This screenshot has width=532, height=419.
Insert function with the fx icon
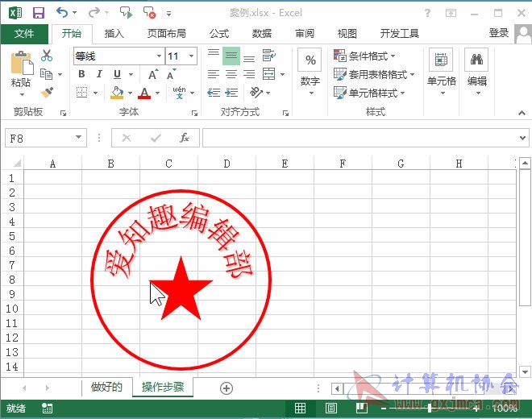pyautogui.click(x=185, y=138)
